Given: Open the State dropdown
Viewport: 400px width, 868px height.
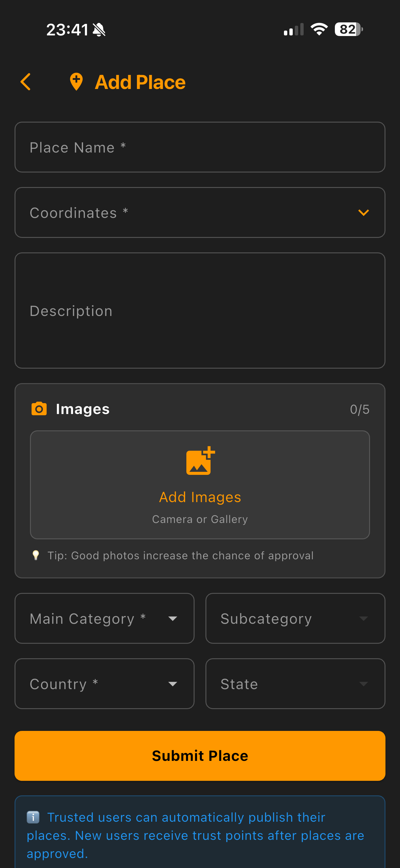Looking at the screenshot, I should pyautogui.click(x=295, y=684).
